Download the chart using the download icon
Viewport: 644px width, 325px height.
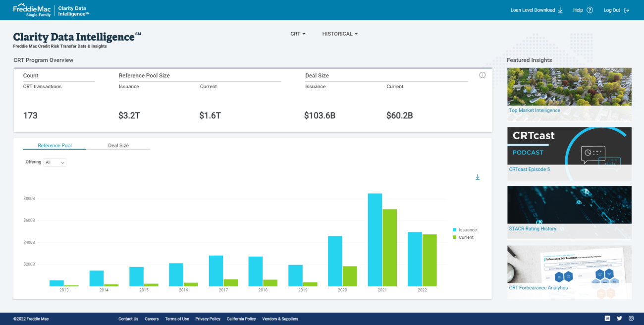(x=478, y=177)
